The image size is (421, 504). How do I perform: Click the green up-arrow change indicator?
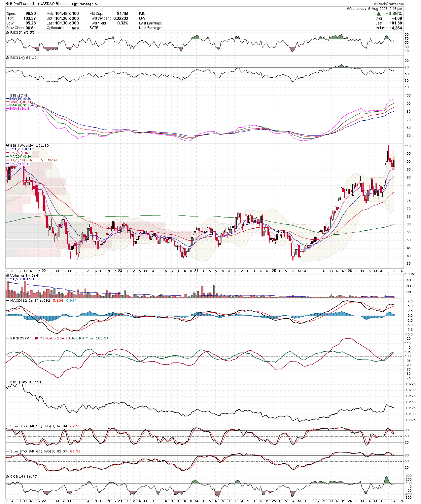pos(379,14)
